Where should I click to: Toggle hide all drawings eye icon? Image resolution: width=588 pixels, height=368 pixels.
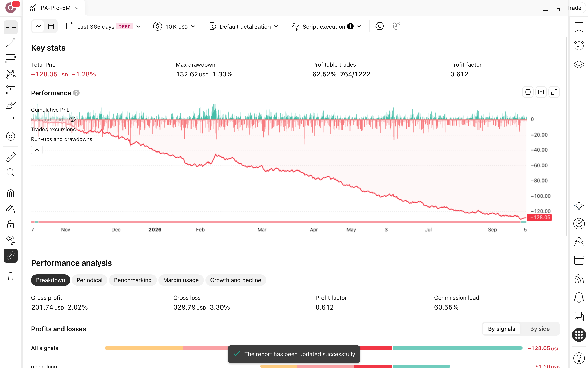point(10,240)
